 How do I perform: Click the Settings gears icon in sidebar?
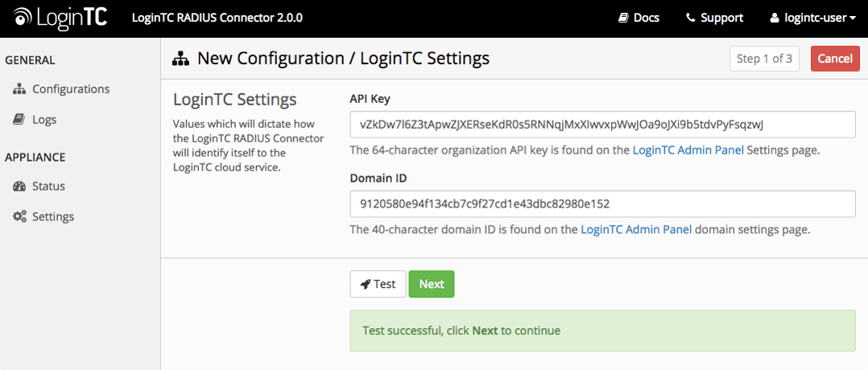click(20, 217)
